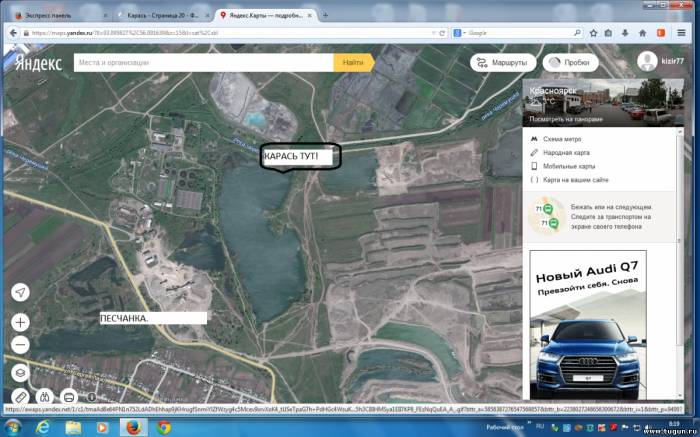The width and height of the screenshot is (700, 437).
Task: Click Посмотреть на панораме thumbnail
Action: pyautogui.click(x=603, y=103)
